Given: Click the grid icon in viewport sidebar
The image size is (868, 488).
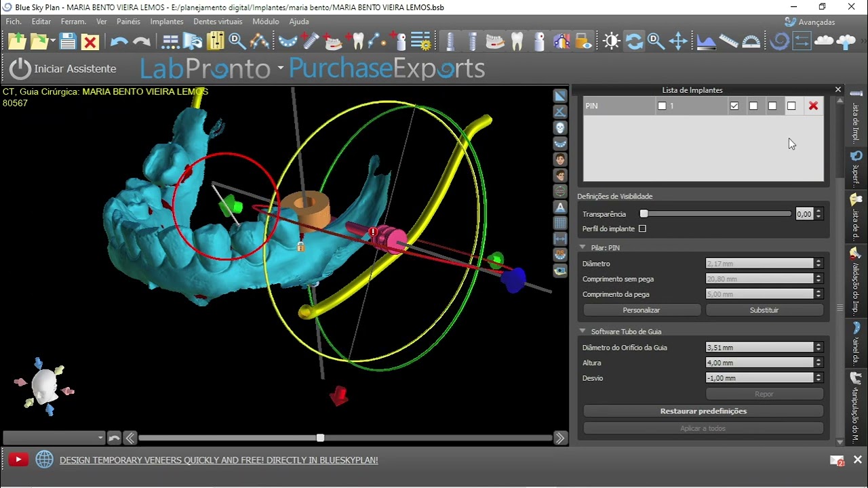Looking at the screenshot, I should point(560,223).
